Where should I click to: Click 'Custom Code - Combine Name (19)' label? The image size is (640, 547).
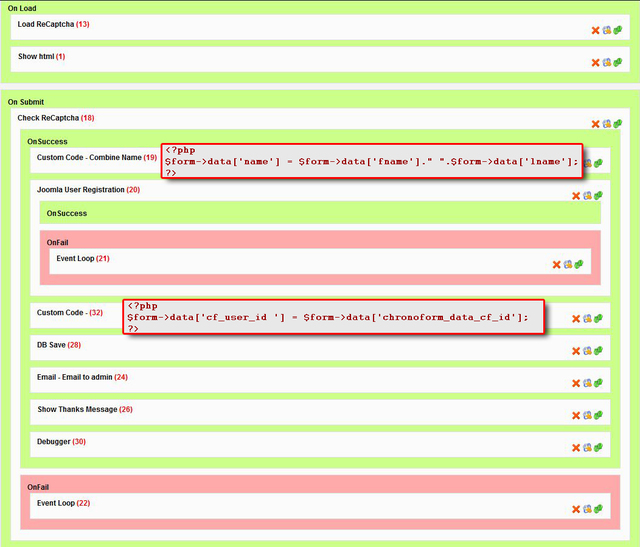click(x=97, y=157)
